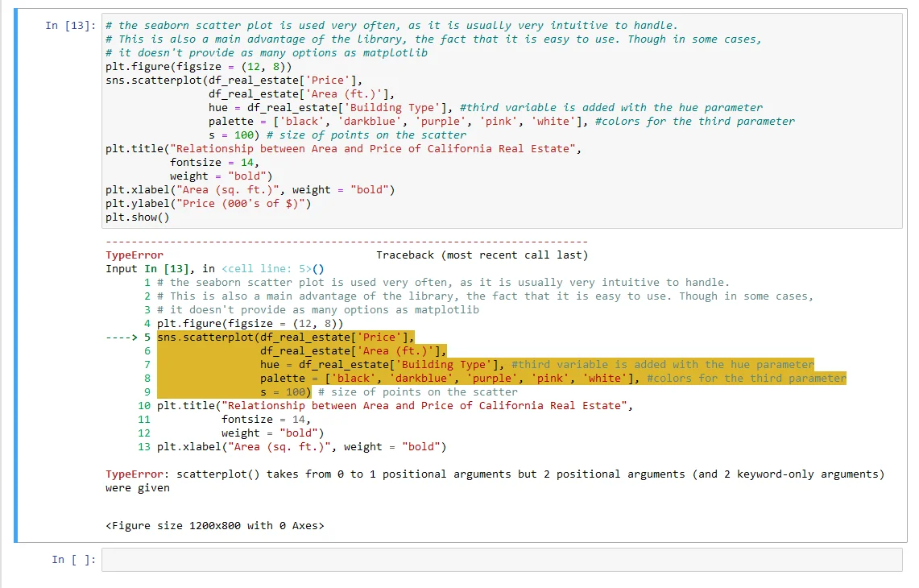
Task: Click the final TypeError message about positional arguments
Action: click(493, 474)
